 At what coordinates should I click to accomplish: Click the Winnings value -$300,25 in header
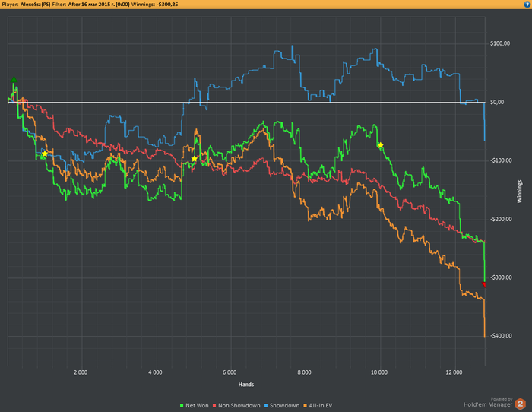point(168,5)
